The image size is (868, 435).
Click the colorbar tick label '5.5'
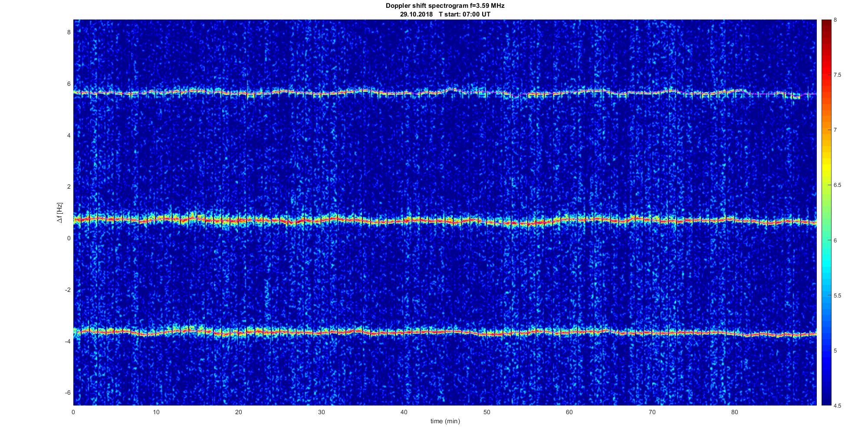837,296
